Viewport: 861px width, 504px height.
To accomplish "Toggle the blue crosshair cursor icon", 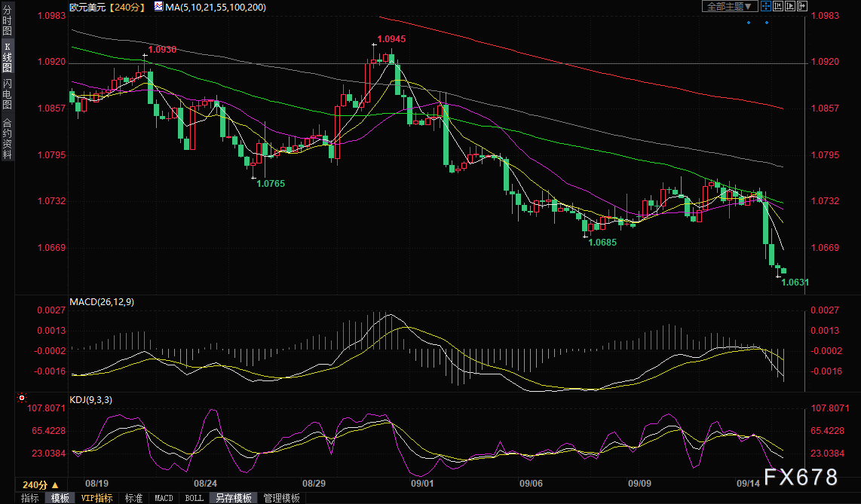I will coord(765,7).
